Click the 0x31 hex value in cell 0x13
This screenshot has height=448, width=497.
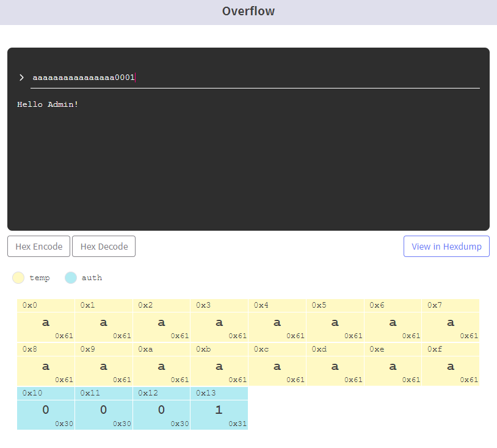pos(238,424)
